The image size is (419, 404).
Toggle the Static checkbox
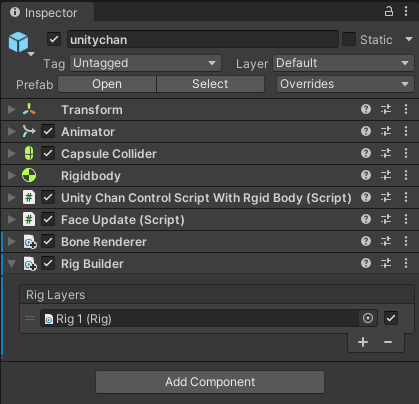[349, 39]
